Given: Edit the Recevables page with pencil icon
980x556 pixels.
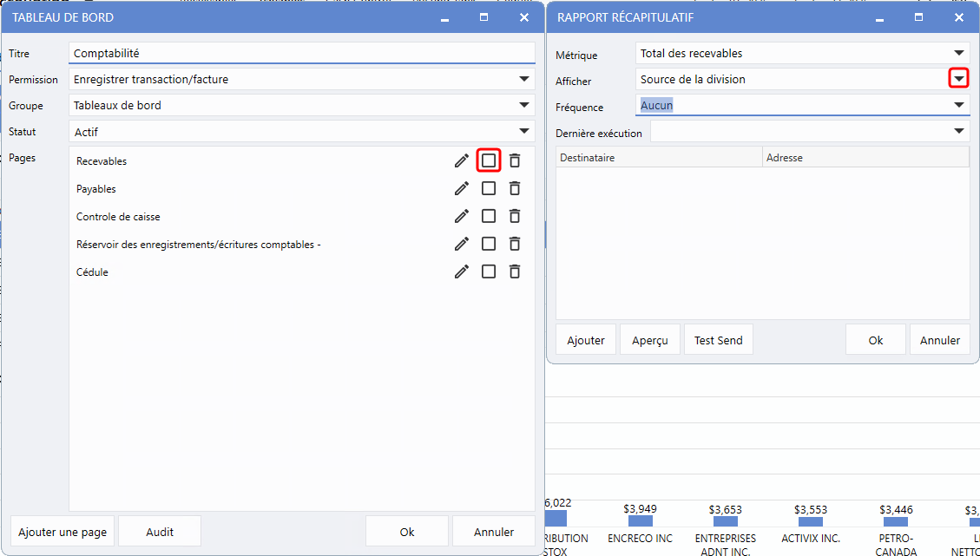Looking at the screenshot, I should click(x=462, y=160).
